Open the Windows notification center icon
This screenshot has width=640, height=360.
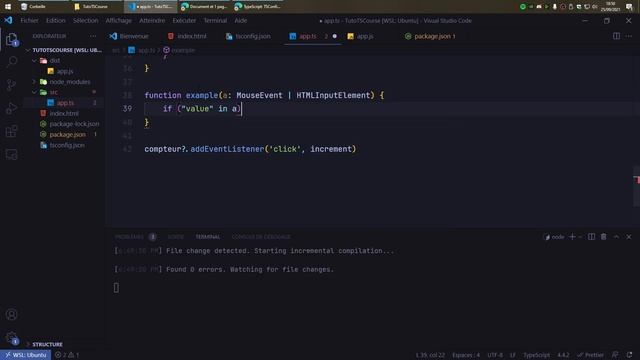629,7
